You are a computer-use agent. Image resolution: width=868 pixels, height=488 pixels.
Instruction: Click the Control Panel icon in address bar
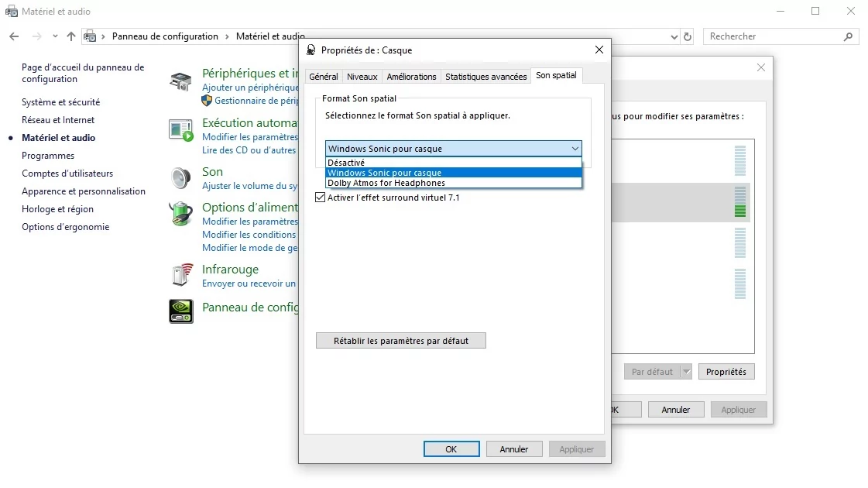coord(90,36)
